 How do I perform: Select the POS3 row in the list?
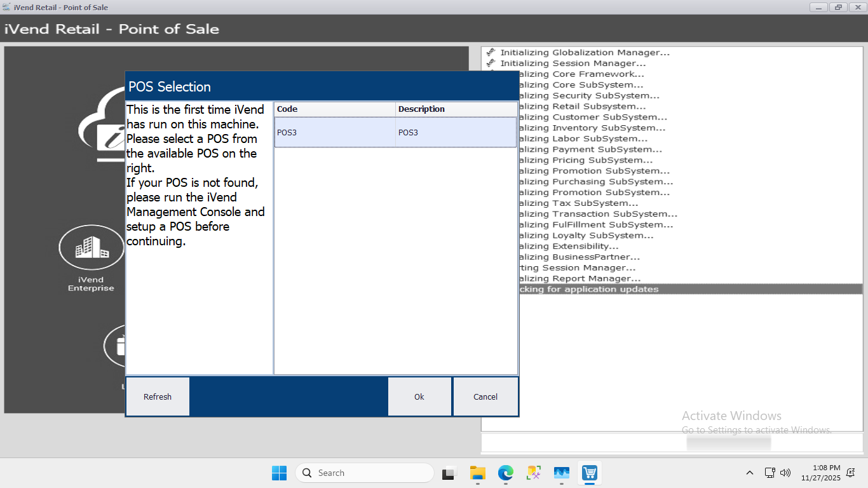click(395, 132)
